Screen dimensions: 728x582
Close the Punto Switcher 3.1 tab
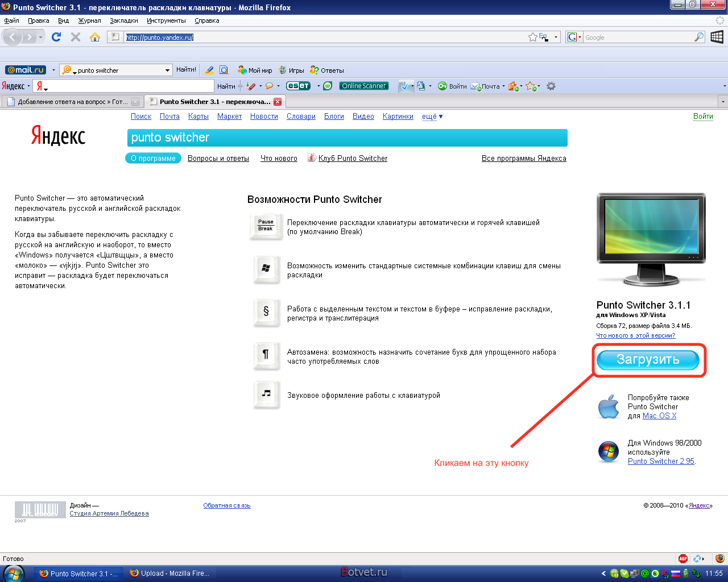(x=278, y=102)
